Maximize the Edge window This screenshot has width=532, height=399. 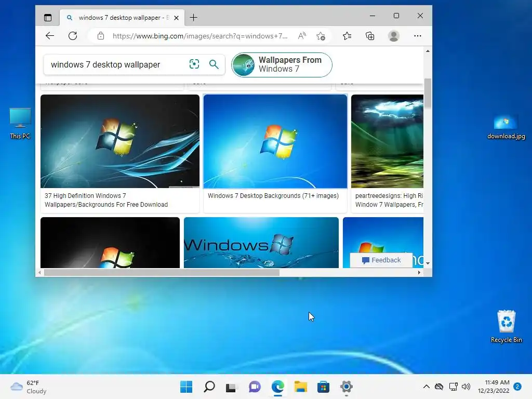tap(396, 16)
